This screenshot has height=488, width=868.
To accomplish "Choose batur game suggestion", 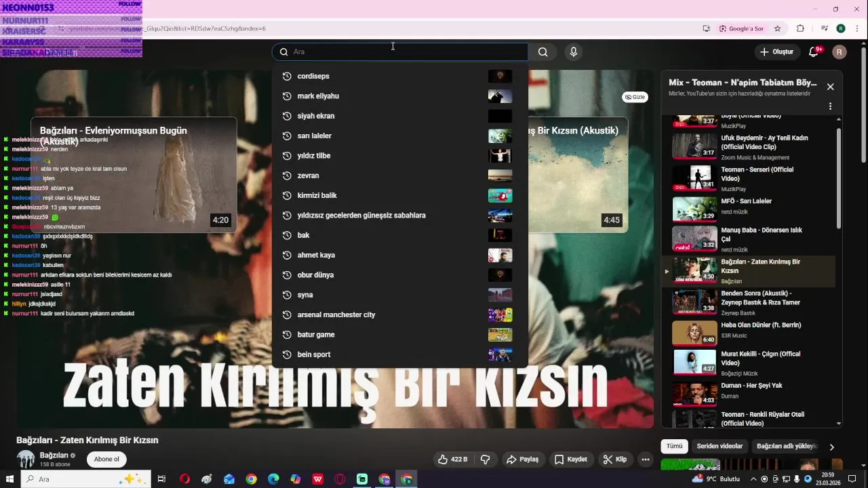I will (399, 335).
